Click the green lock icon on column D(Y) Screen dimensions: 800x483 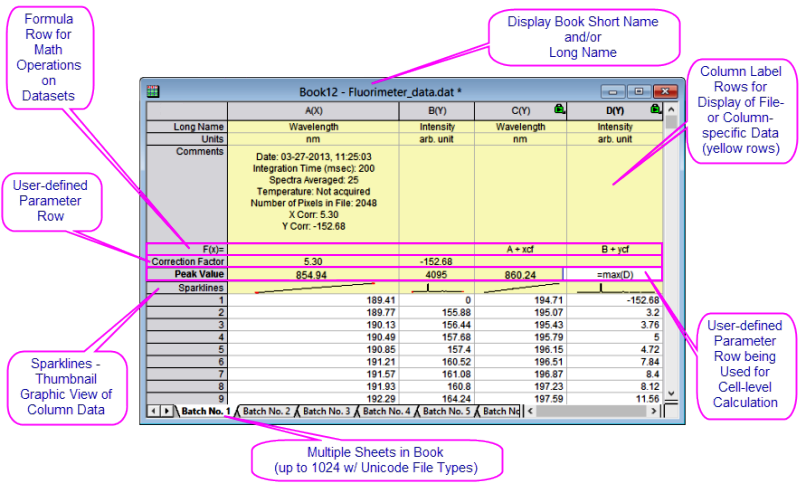(x=654, y=110)
